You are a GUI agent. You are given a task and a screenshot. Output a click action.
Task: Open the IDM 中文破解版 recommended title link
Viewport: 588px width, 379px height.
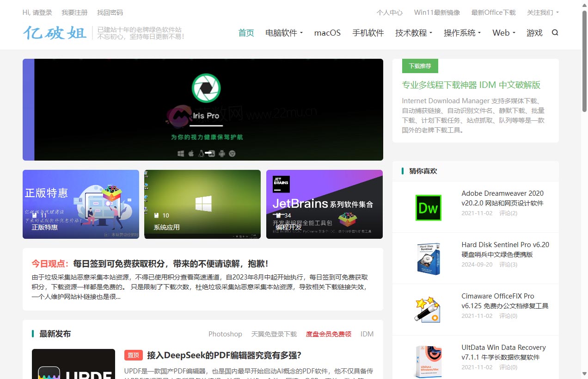tap(471, 85)
